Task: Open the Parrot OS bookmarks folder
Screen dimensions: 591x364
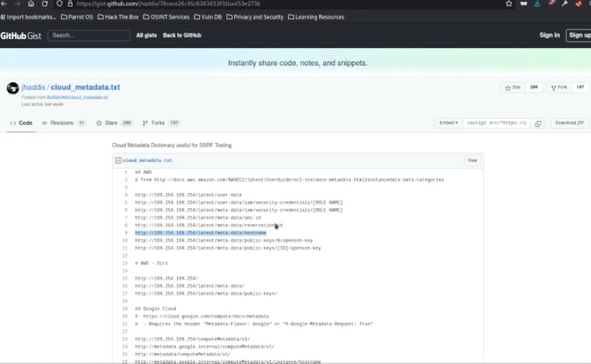Action: pyautogui.click(x=76, y=16)
